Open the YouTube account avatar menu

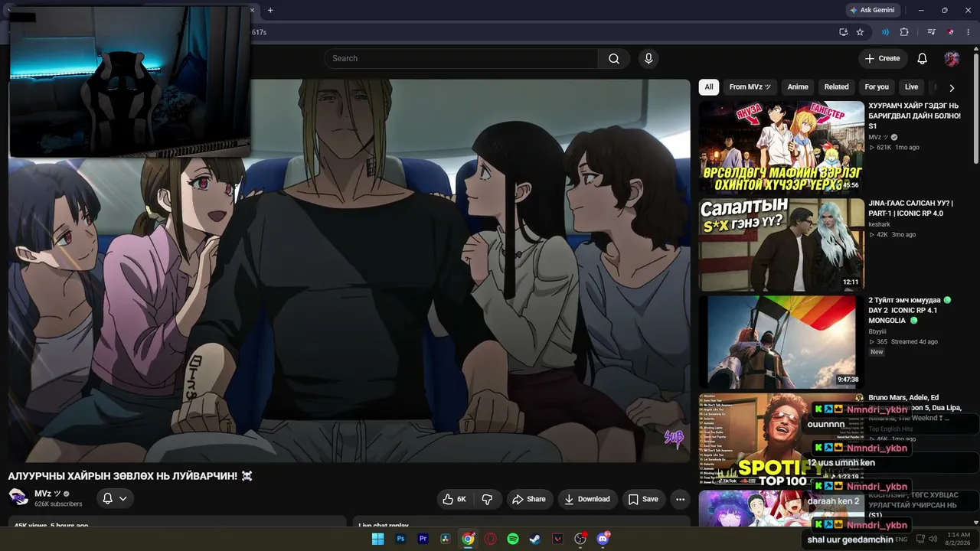952,59
